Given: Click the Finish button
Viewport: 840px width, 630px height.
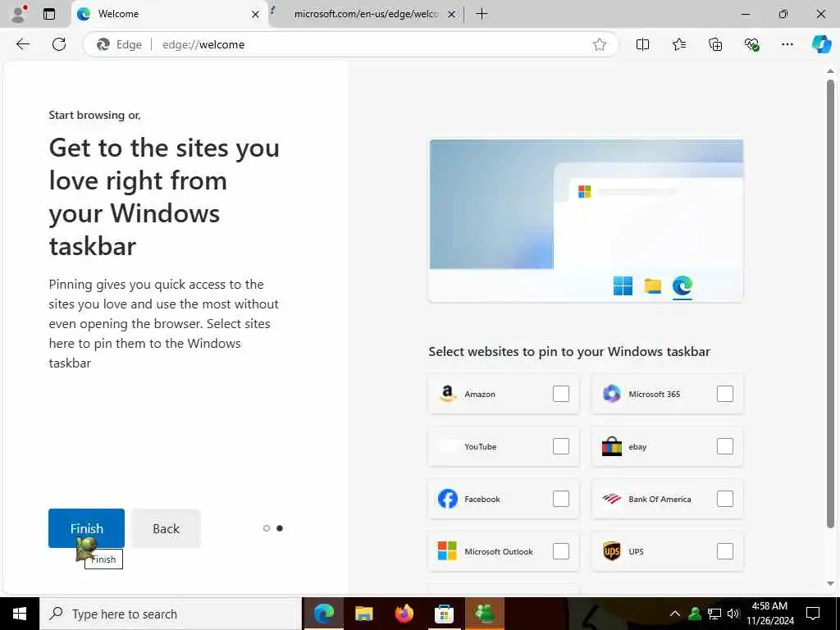Looking at the screenshot, I should click(x=86, y=528).
